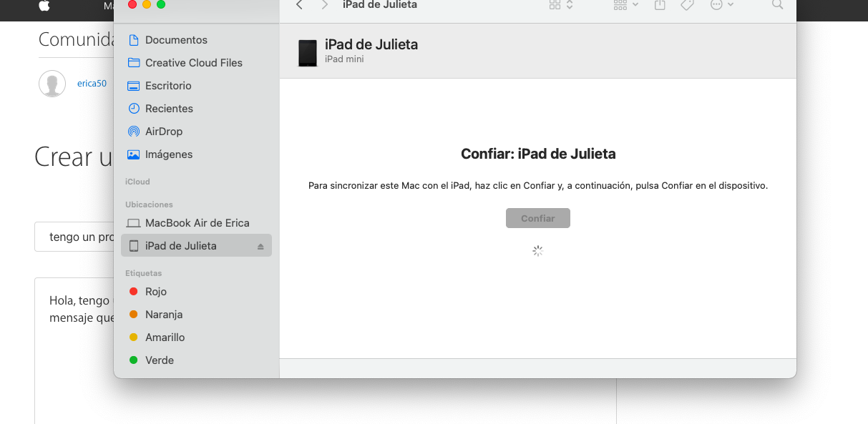Go forward with the Finder forward arrow
Screen dimensions: 868x424
coord(325,5)
